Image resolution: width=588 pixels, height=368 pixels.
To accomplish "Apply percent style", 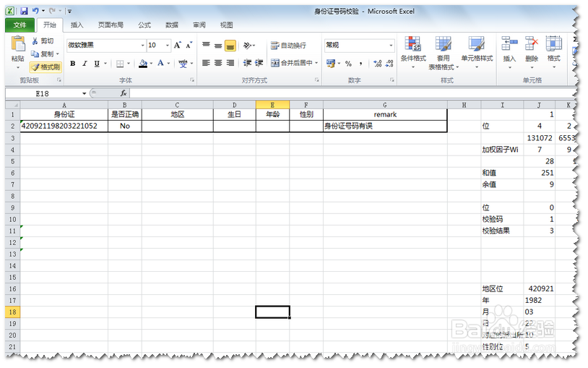I will [x=348, y=64].
